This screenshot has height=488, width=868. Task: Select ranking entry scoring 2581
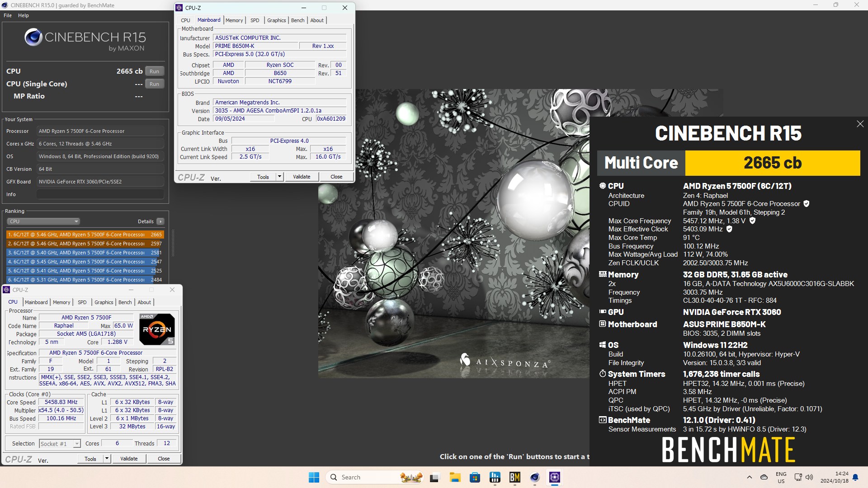coord(85,253)
